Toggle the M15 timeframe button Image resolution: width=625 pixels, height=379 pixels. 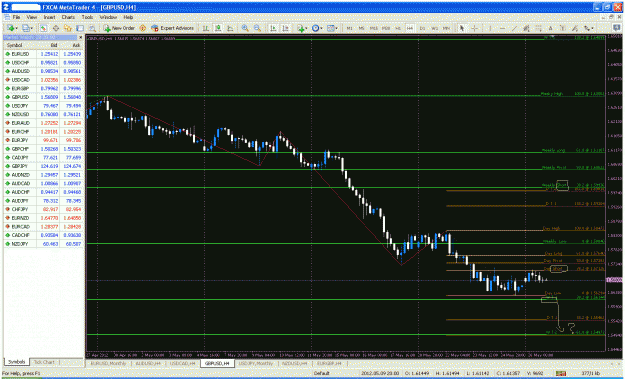click(374, 28)
